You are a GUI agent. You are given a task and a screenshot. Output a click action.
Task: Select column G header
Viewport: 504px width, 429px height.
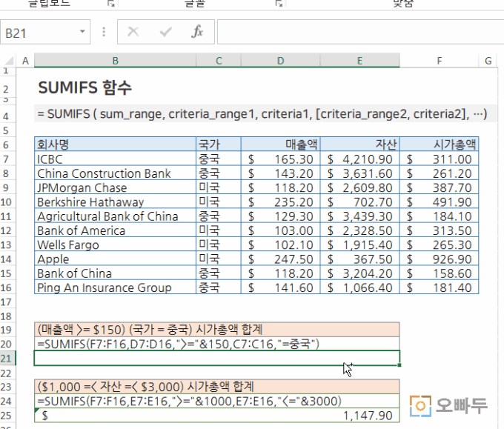tap(488, 61)
